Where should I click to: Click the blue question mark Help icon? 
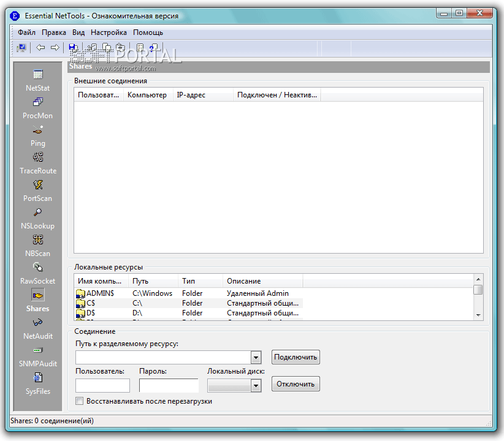(154, 48)
